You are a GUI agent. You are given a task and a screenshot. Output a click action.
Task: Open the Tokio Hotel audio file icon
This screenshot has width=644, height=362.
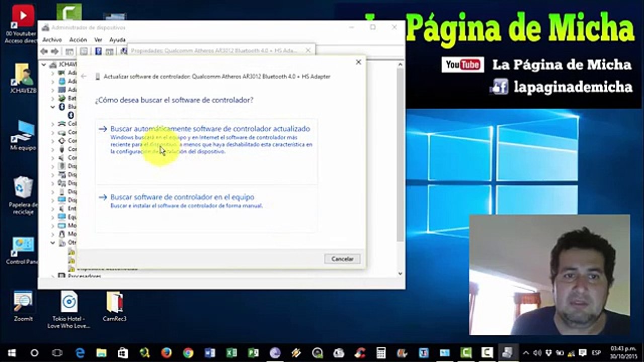[x=69, y=309]
